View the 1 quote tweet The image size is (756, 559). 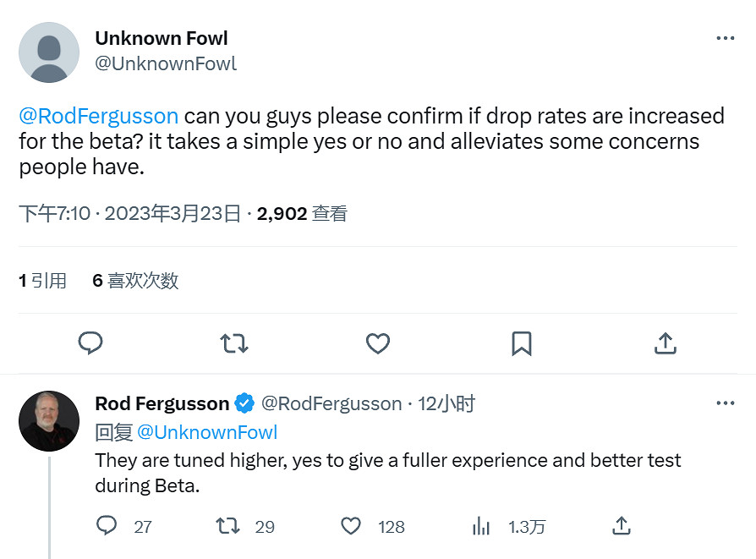pyautogui.click(x=42, y=281)
